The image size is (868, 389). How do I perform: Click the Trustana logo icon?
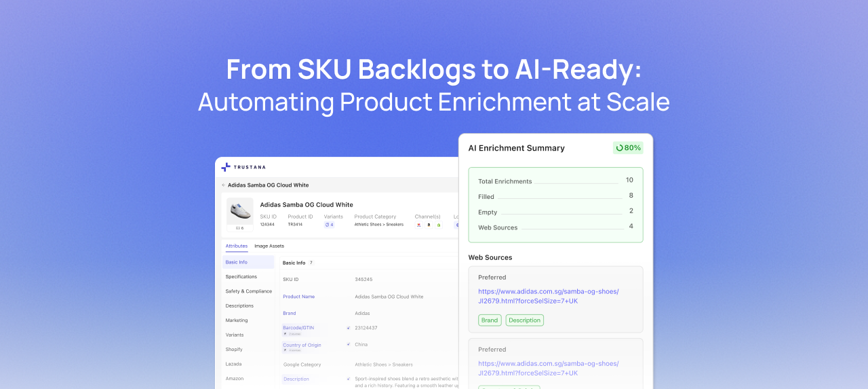coord(226,167)
